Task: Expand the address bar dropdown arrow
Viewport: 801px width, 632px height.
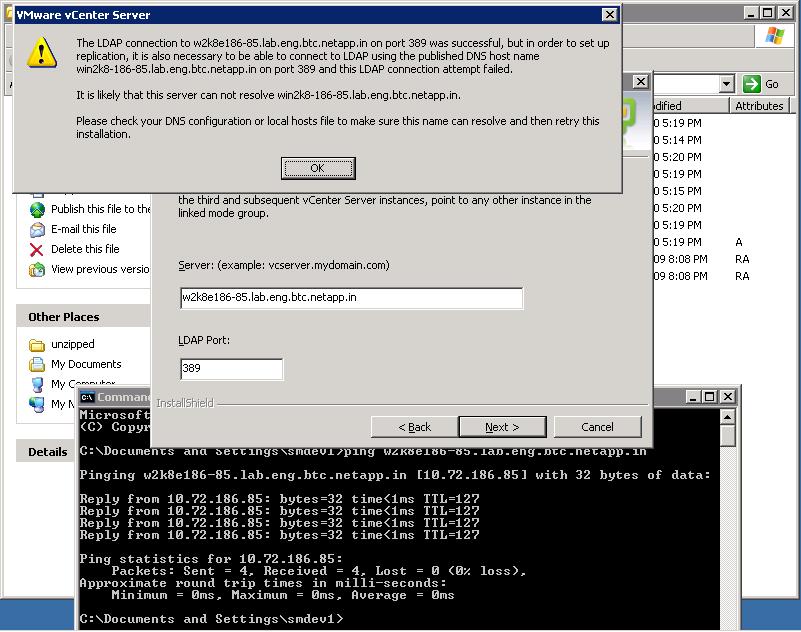Action: point(726,85)
